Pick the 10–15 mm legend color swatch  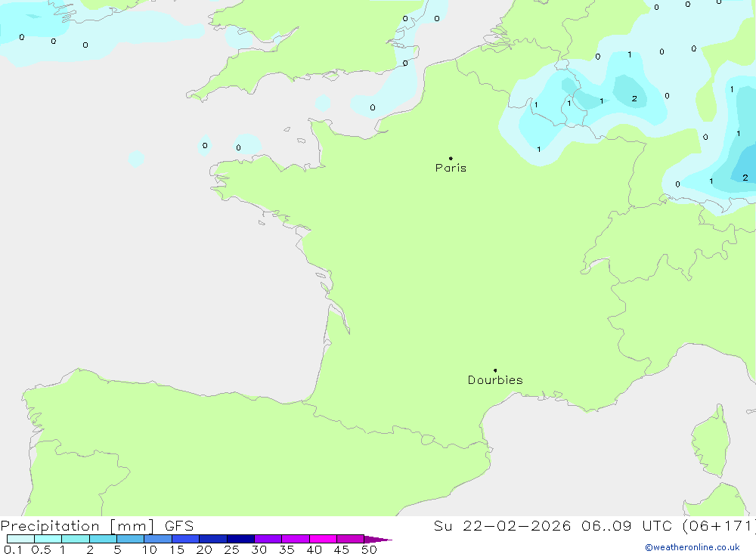(158, 539)
